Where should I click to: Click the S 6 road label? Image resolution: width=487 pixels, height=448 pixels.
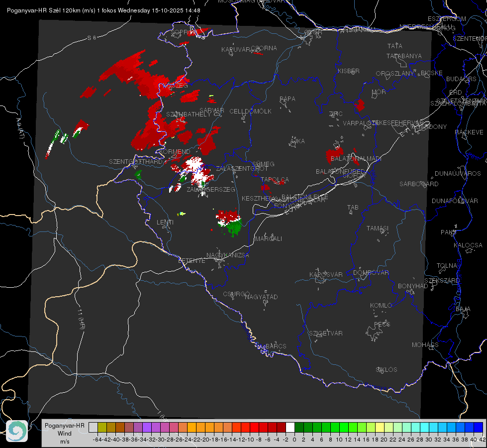click(92, 38)
